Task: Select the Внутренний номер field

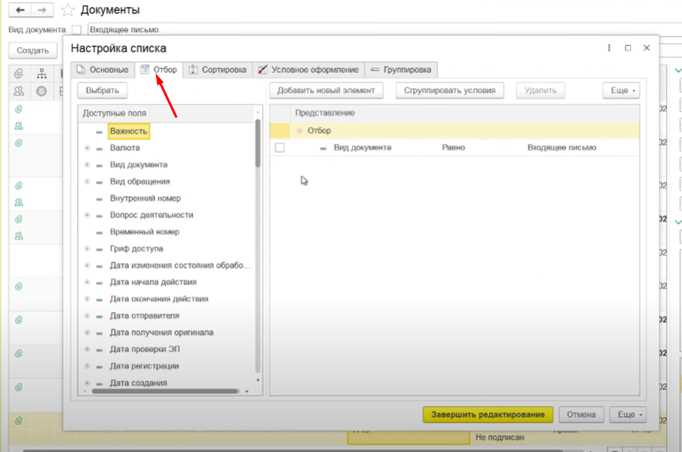Action: click(145, 198)
